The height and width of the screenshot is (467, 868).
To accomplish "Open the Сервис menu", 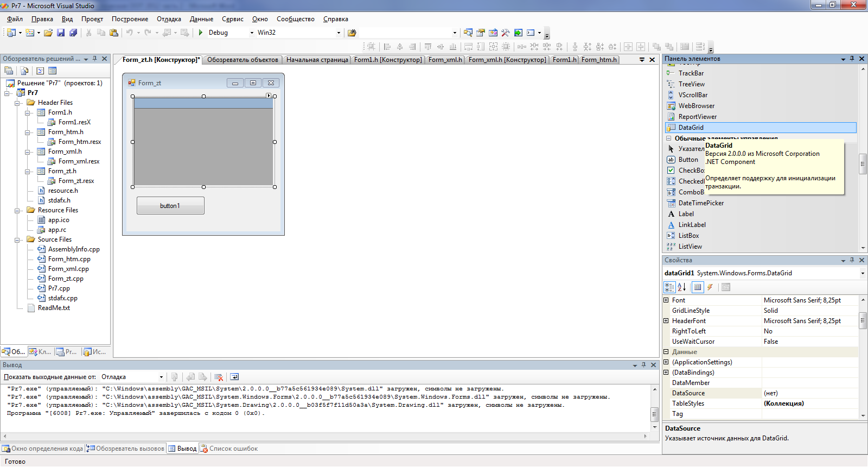I will tap(233, 19).
